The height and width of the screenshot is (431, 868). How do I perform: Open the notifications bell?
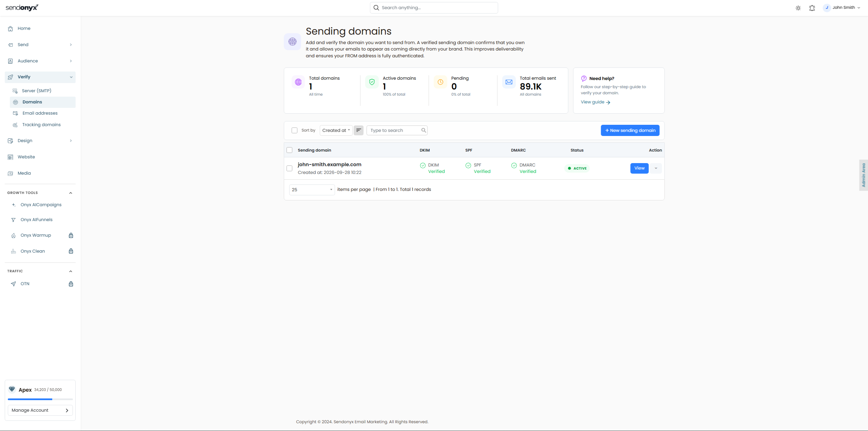[x=812, y=8]
